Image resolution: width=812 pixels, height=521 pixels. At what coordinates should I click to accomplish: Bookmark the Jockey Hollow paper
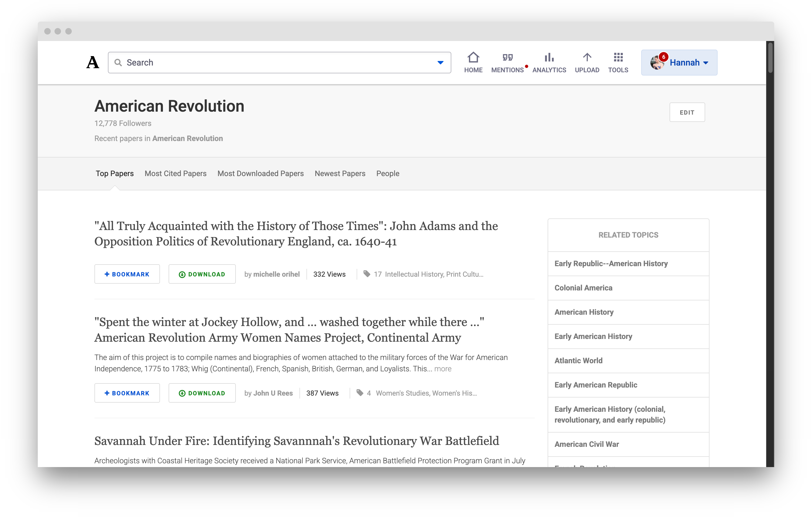coord(127,393)
